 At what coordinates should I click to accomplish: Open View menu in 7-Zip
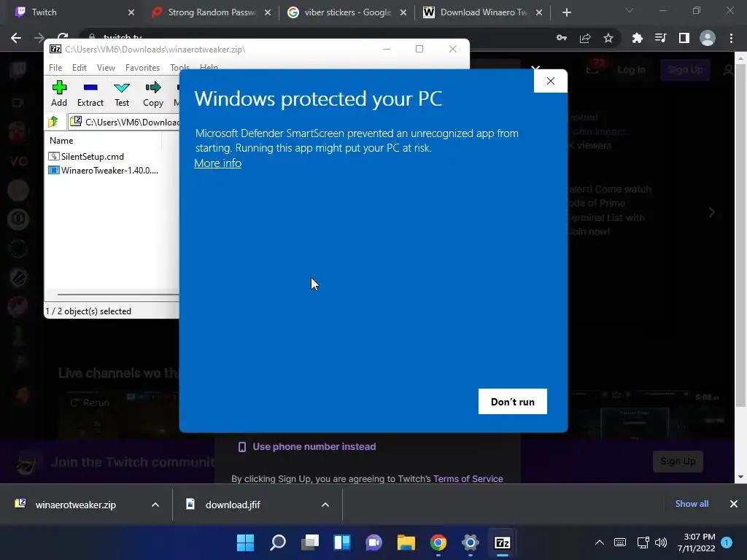tap(106, 68)
